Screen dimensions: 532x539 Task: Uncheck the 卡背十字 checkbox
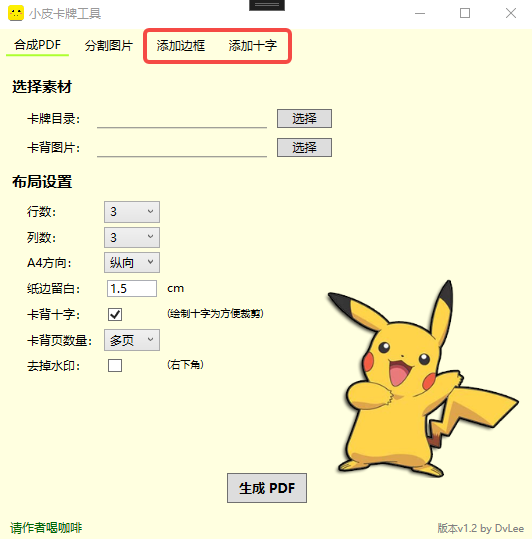[x=115, y=314]
